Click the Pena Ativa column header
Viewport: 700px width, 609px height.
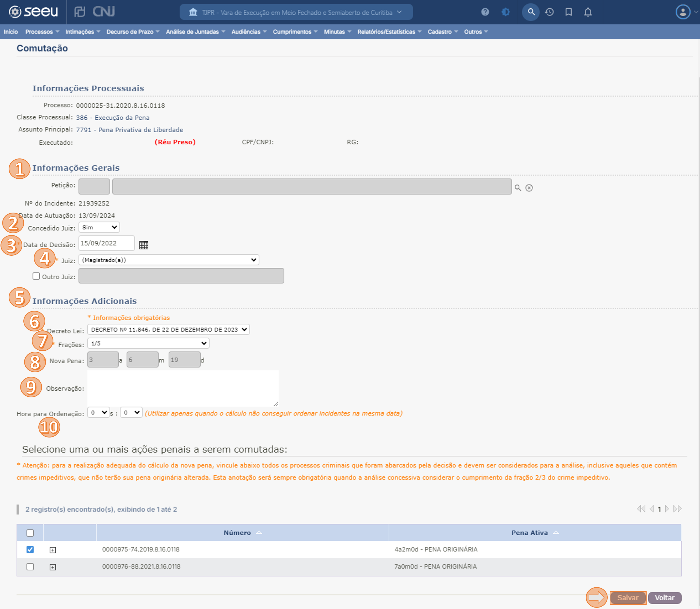pyautogui.click(x=535, y=532)
